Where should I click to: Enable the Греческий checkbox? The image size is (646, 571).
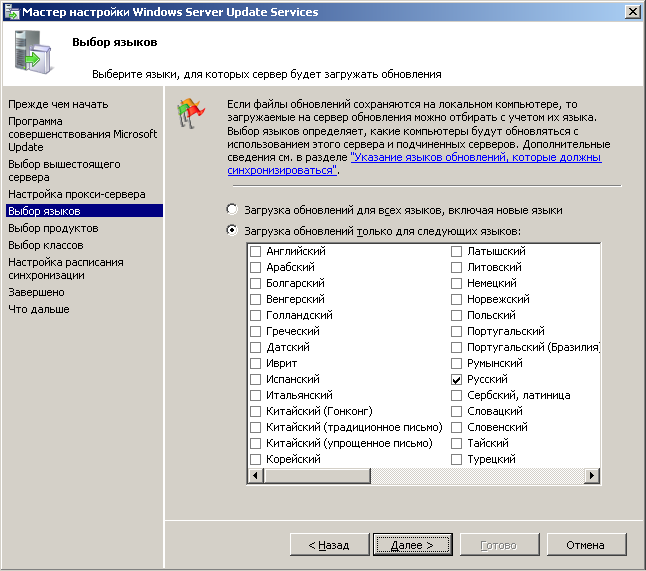coord(255,331)
